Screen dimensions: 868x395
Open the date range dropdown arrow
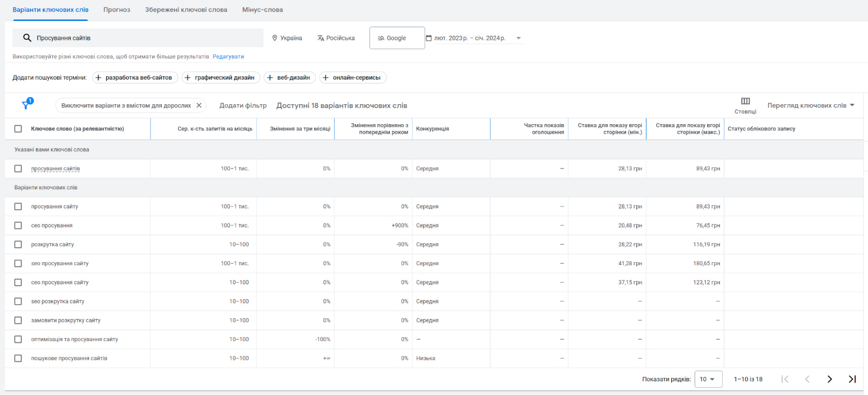pyautogui.click(x=518, y=38)
